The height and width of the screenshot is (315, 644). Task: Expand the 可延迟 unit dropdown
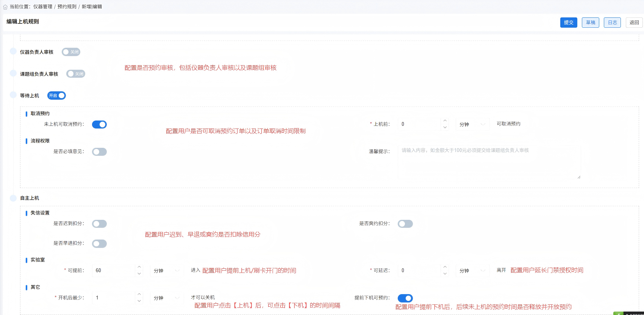tap(472, 271)
